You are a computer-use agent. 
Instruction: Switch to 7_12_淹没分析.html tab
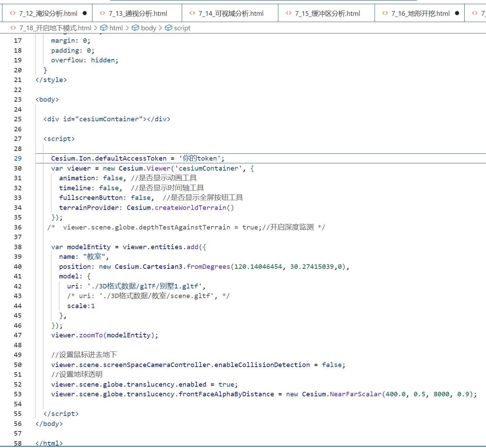48,13
